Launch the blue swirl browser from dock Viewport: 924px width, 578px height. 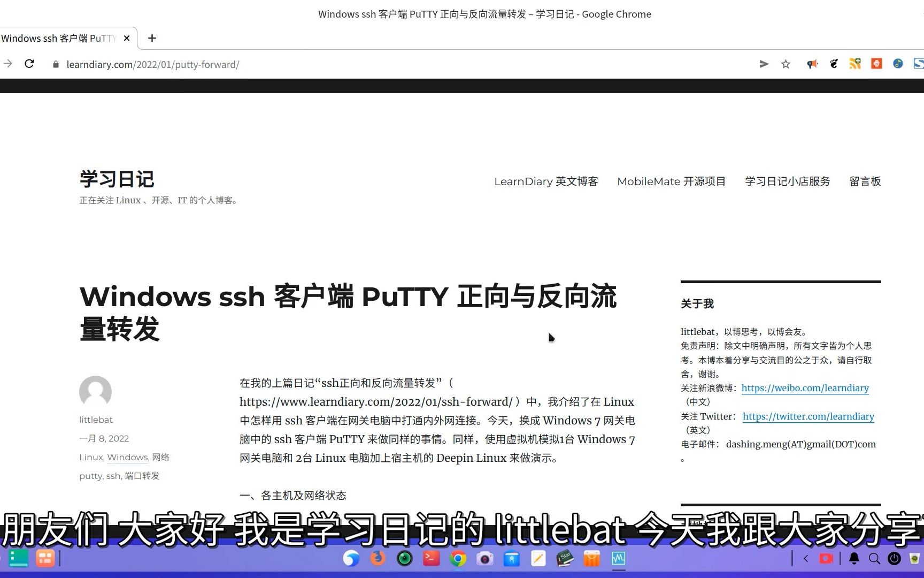(x=351, y=558)
